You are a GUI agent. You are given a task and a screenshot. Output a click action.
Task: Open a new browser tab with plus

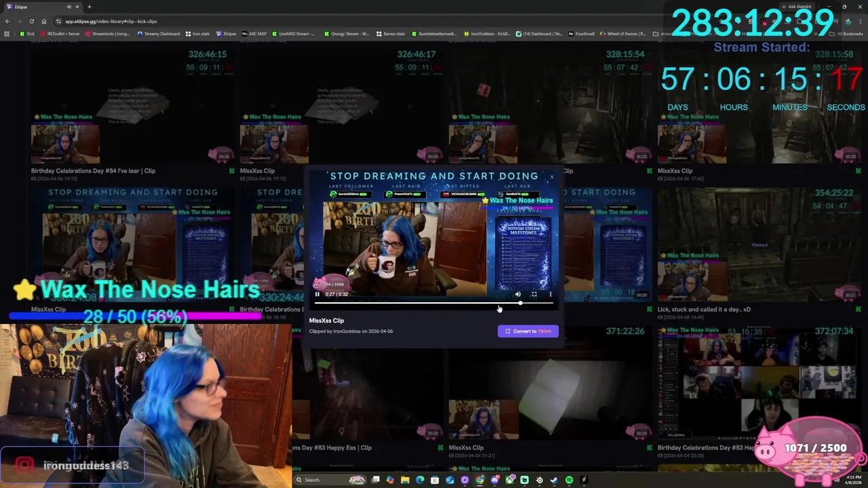tap(90, 7)
